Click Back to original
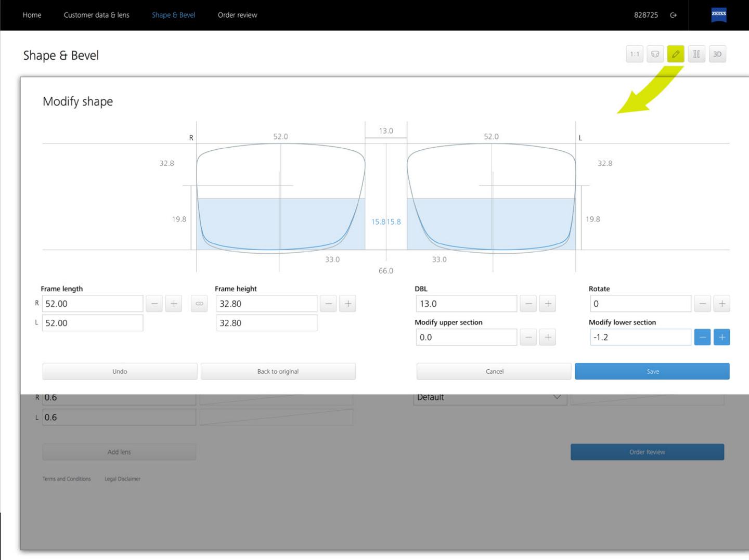 278,371
